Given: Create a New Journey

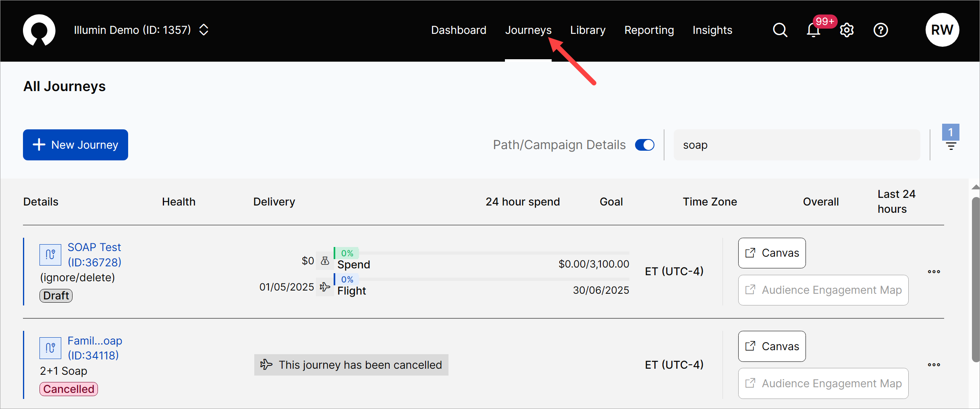Looking at the screenshot, I should click(x=75, y=145).
